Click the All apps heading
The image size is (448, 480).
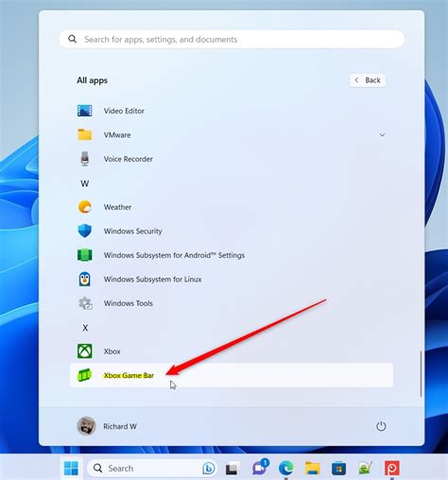coord(92,80)
